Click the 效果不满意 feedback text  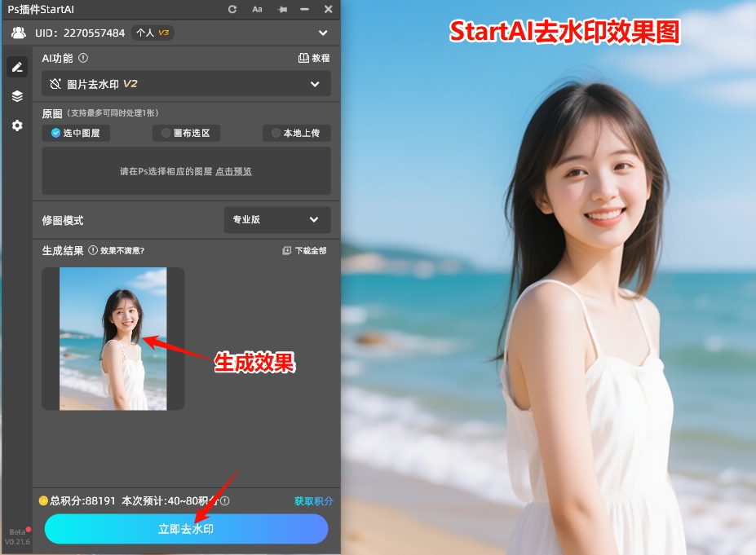click(121, 250)
